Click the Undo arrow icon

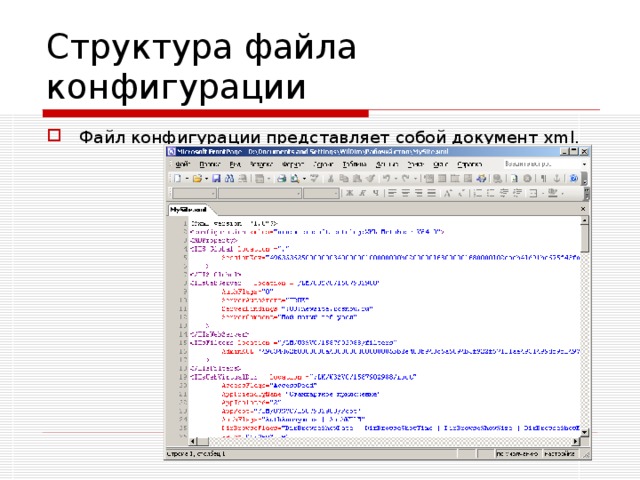pos(386,178)
